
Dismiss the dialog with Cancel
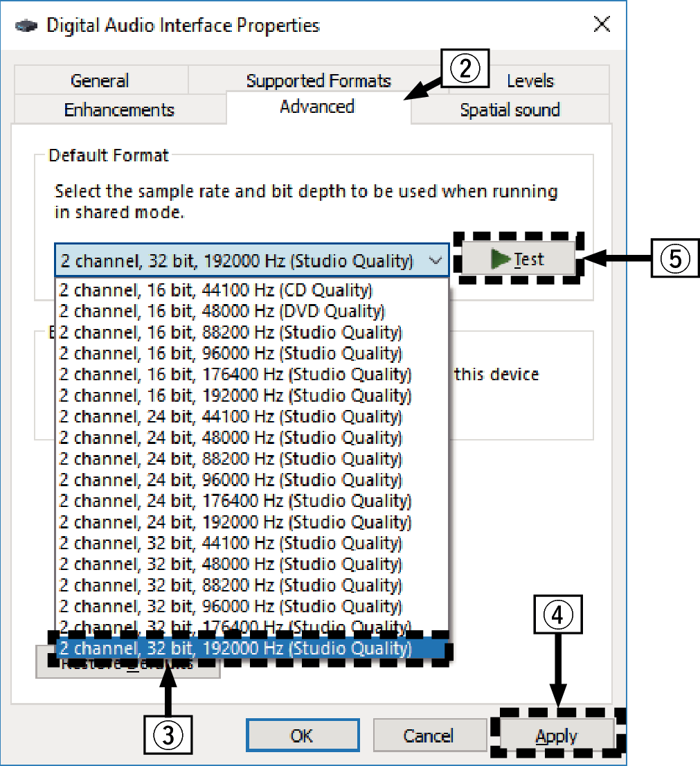(429, 736)
